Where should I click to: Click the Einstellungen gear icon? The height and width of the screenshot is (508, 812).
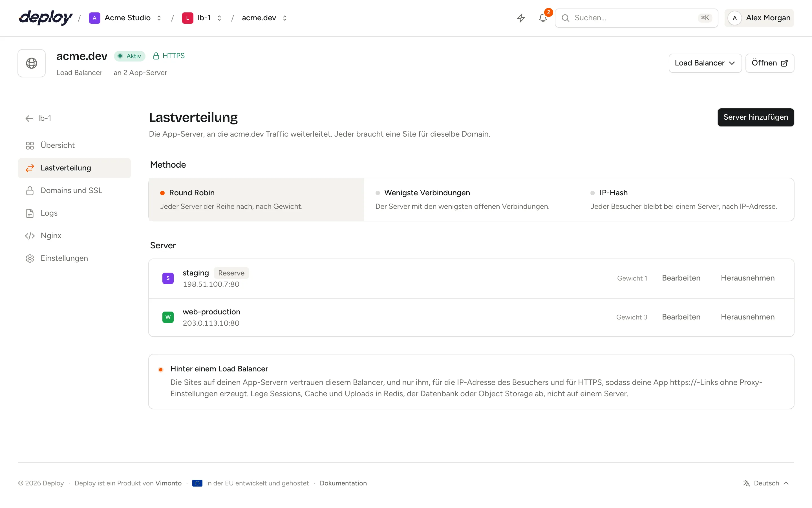30,258
